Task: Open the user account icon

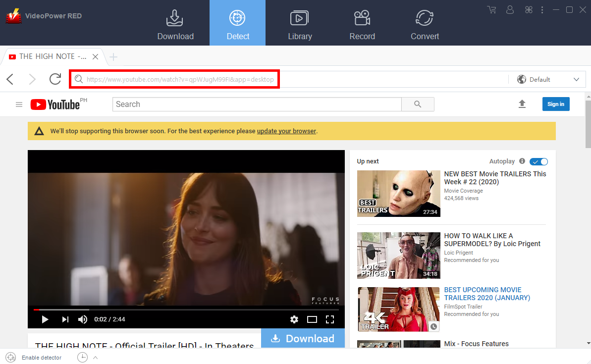Action: click(x=510, y=9)
